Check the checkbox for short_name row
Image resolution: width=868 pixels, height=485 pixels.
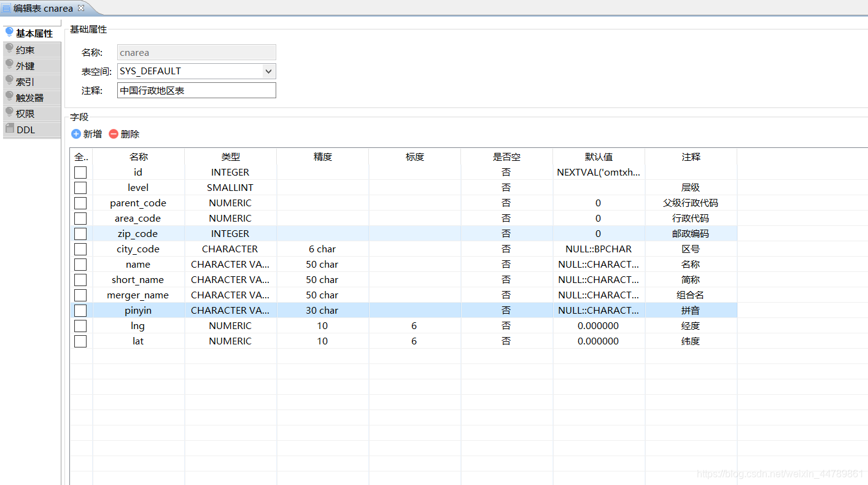[x=80, y=280]
